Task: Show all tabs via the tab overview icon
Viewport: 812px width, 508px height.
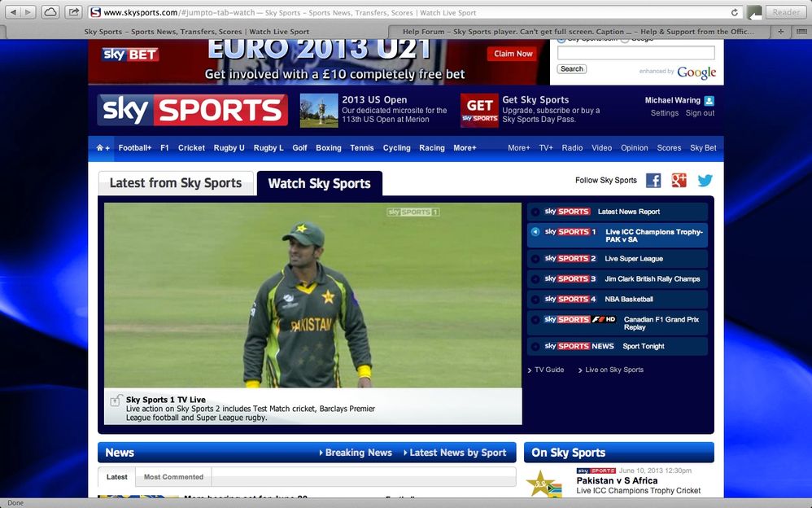Action: 801,32
